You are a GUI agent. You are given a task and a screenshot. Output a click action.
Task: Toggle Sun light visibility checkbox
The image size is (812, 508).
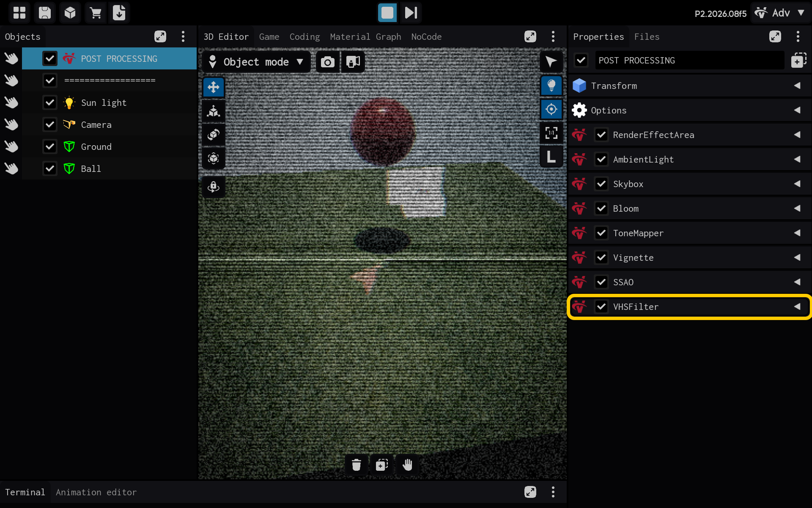tap(50, 102)
